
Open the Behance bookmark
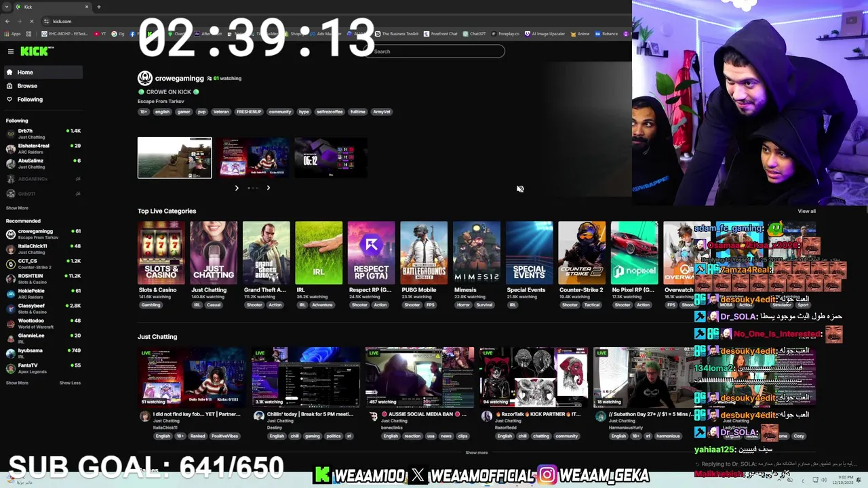click(606, 34)
